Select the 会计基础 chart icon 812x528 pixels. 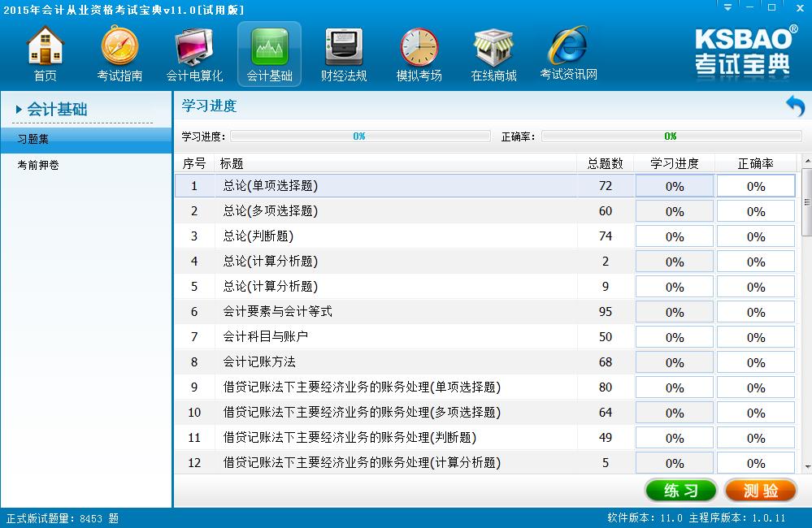[x=269, y=54]
